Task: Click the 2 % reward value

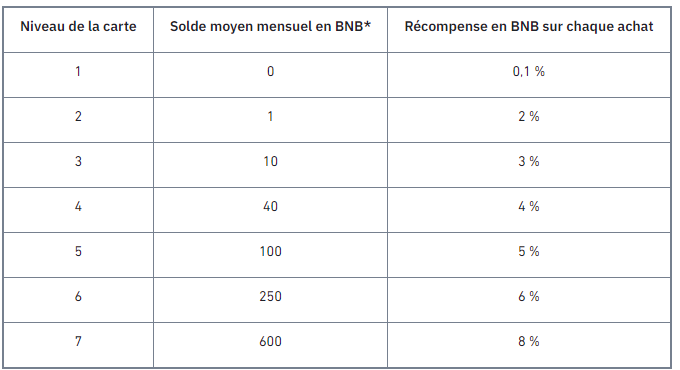Action: click(529, 116)
